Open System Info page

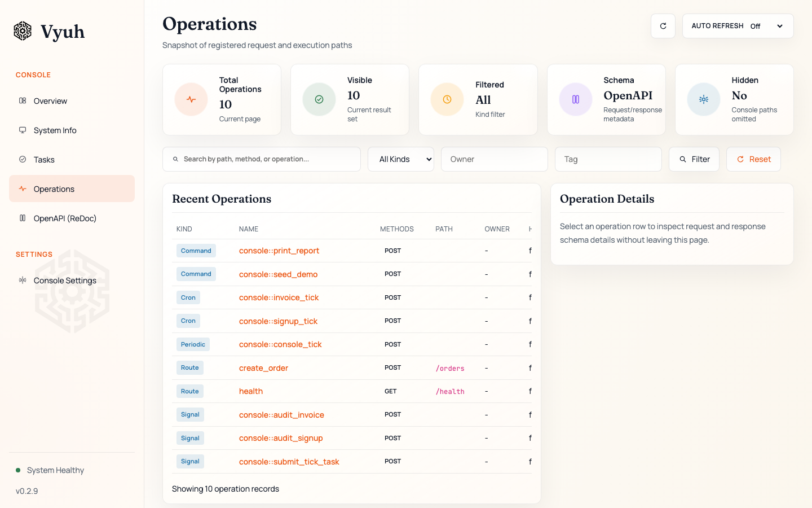(72, 130)
